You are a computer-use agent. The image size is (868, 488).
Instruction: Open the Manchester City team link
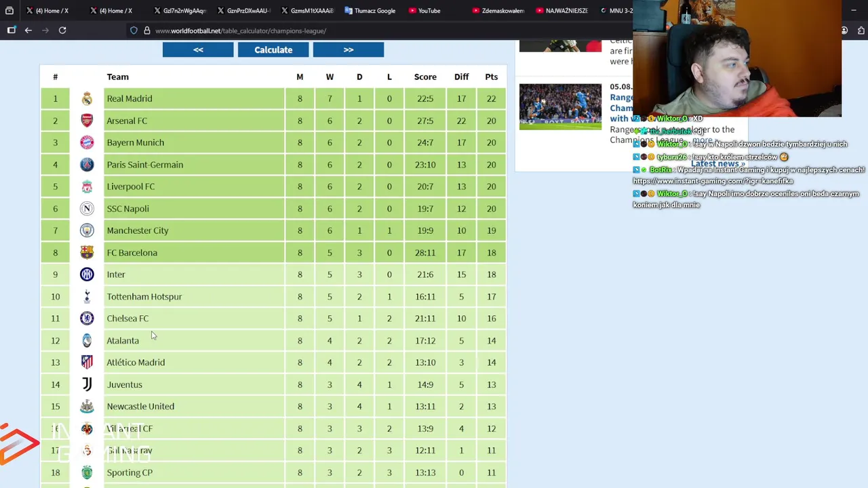[138, 230]
